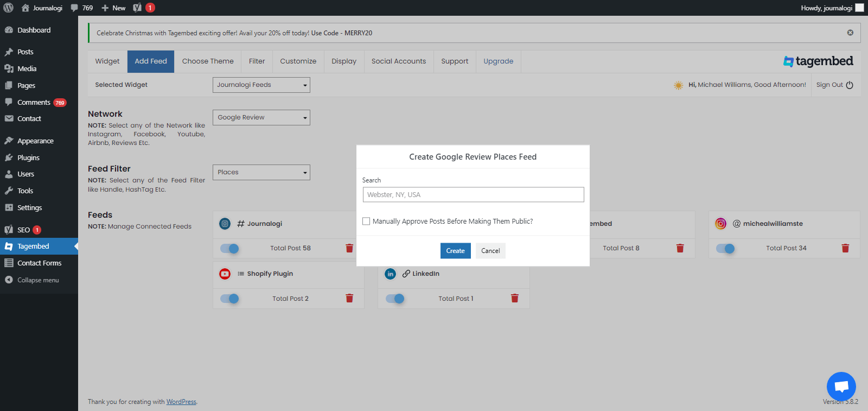Click the Sign Out power icon

[x=850, y=85]
